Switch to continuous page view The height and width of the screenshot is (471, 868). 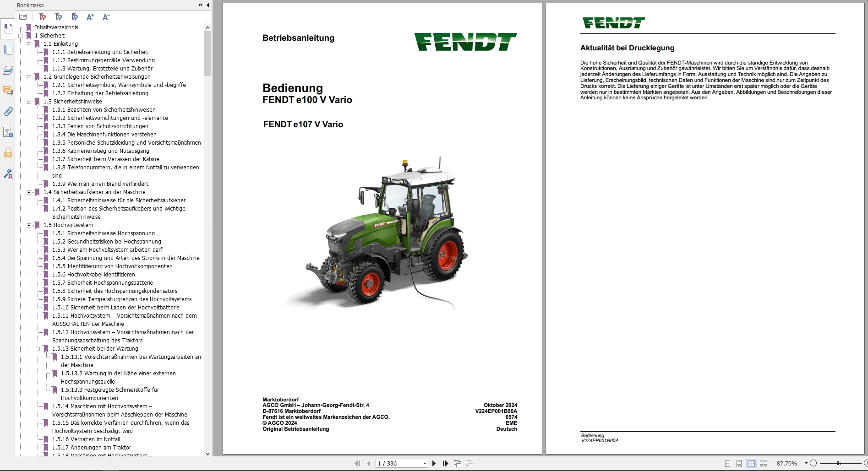point(739,464)
